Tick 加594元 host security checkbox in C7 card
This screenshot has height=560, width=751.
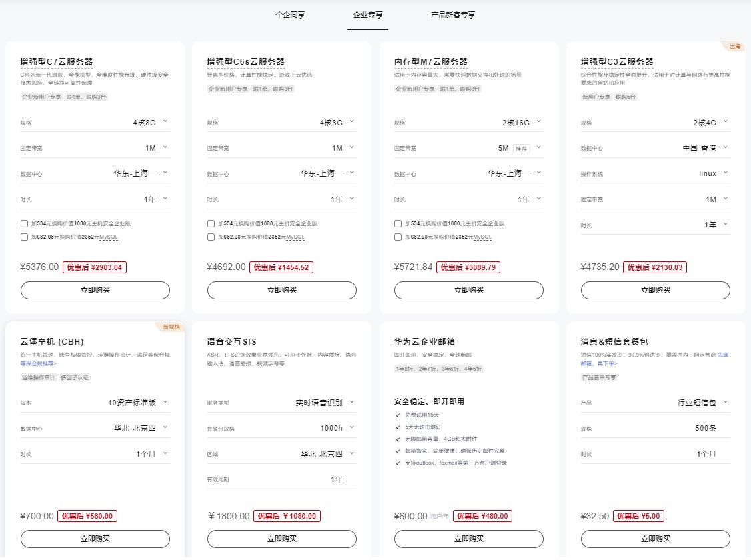(25, 223)
